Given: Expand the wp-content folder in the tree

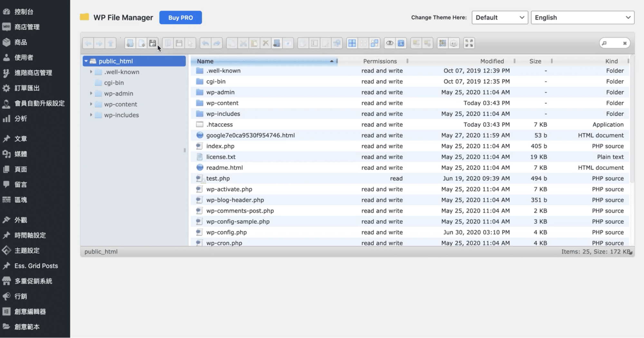Looking at the screenshot, I should point(91,104).
